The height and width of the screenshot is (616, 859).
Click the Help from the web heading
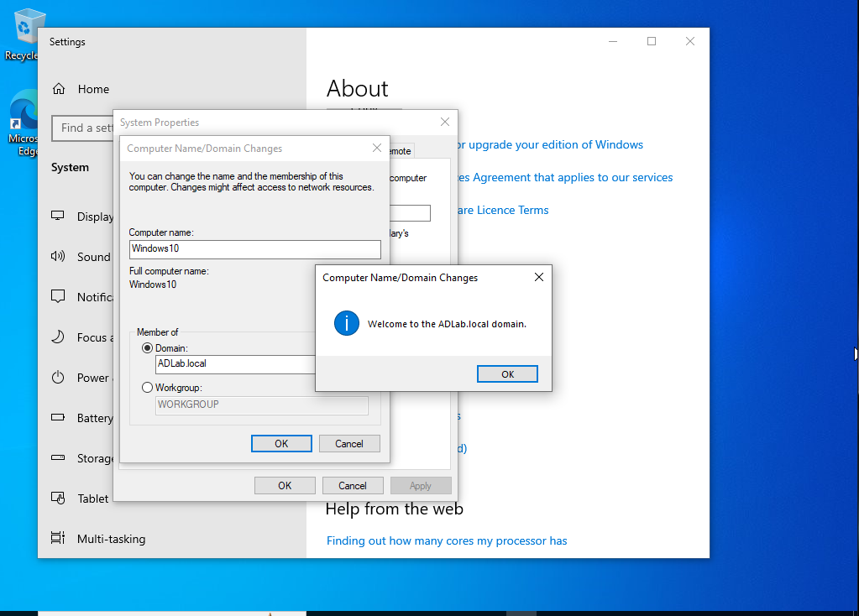395,509
